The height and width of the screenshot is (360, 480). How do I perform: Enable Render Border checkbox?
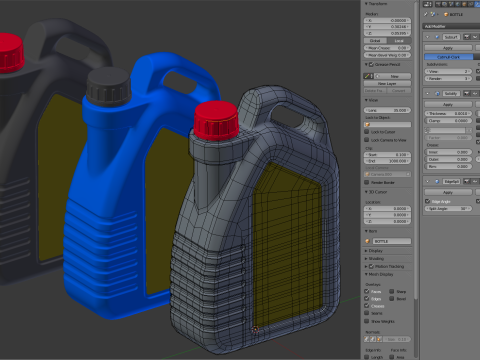[x=367, y=183]
